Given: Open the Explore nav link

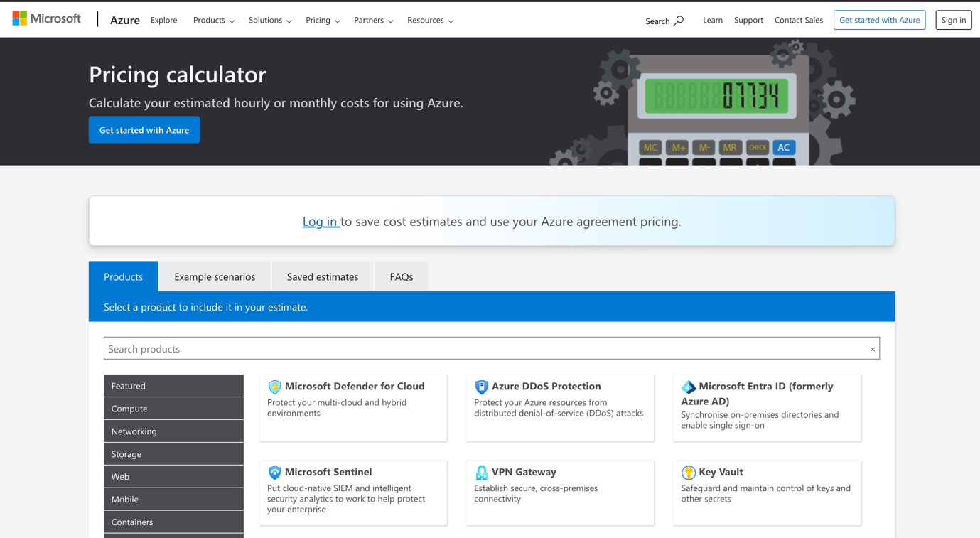Looking at the screenshot, I should pyautogui.click(x=164, y=20).
